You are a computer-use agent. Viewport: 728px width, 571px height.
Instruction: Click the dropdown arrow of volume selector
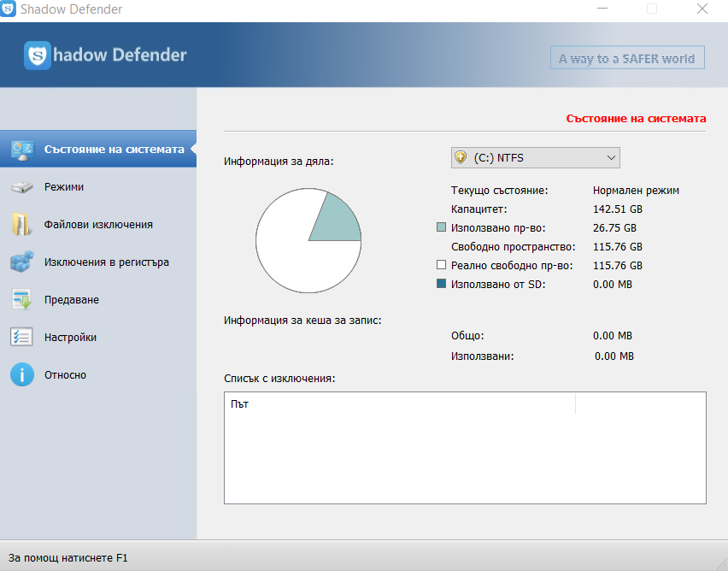click(x=611, y=158)
